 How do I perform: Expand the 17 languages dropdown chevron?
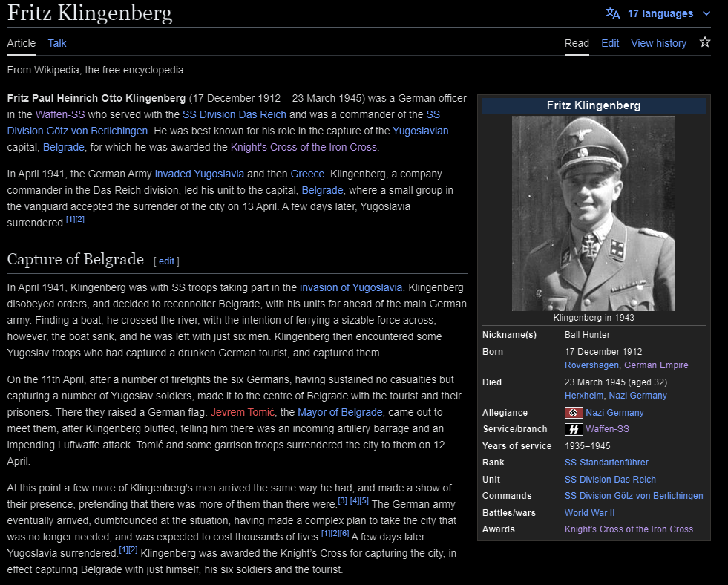(x=706, y=13)
